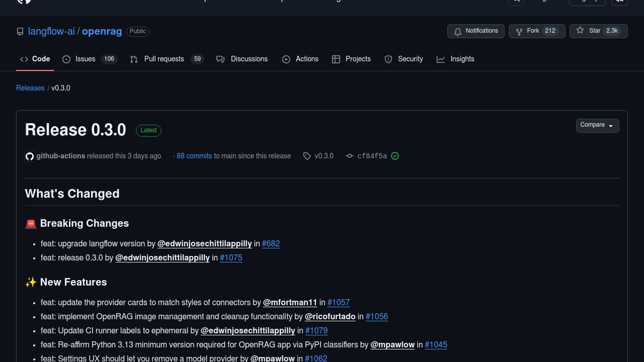Open the Pull requests tab
Viewport: 644px width, 362px height.
pos(164,59)
